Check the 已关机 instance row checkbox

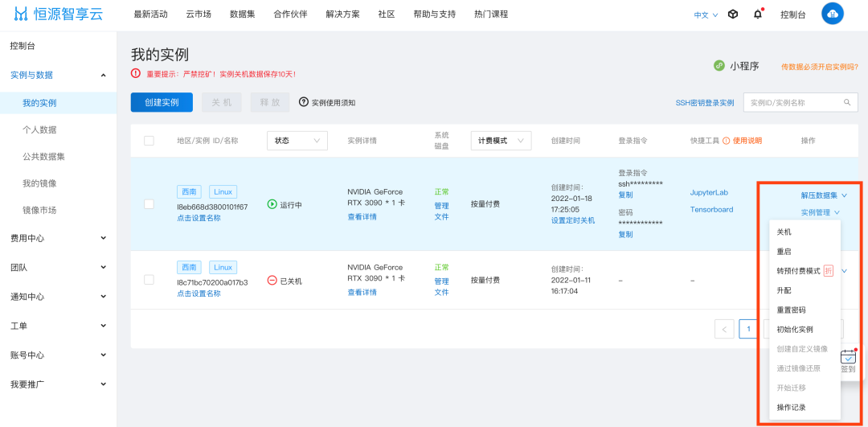(149, 280)
